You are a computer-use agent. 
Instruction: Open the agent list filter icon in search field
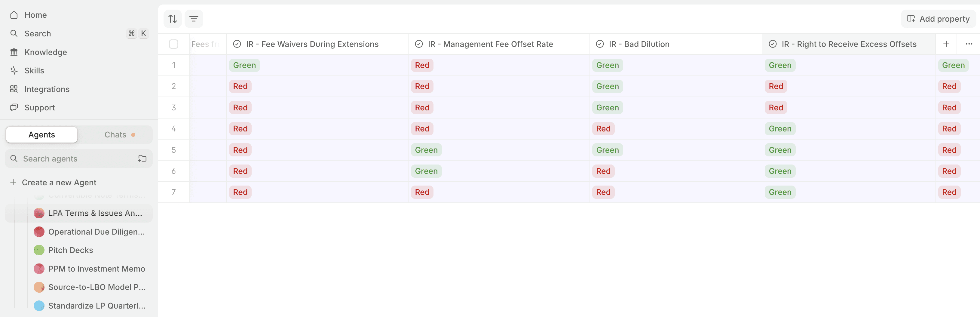coord(142,158)
